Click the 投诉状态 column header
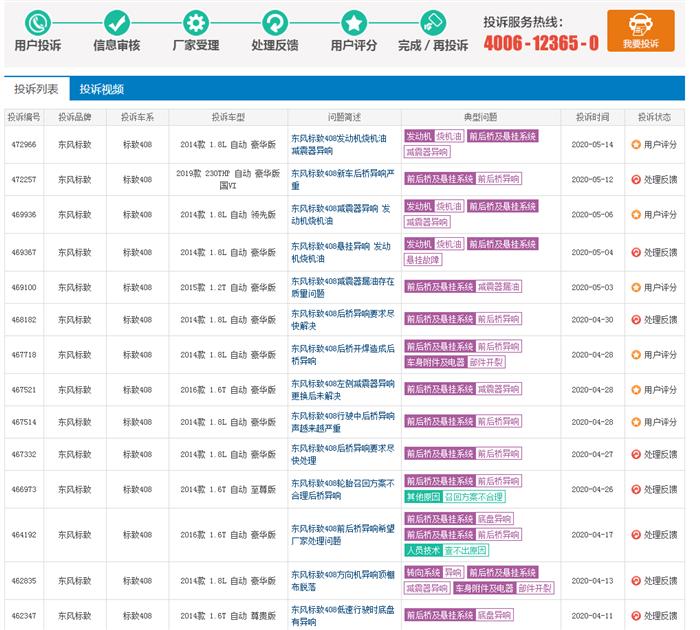The width and height of the screenshot is (700, 630). point(654,117)
